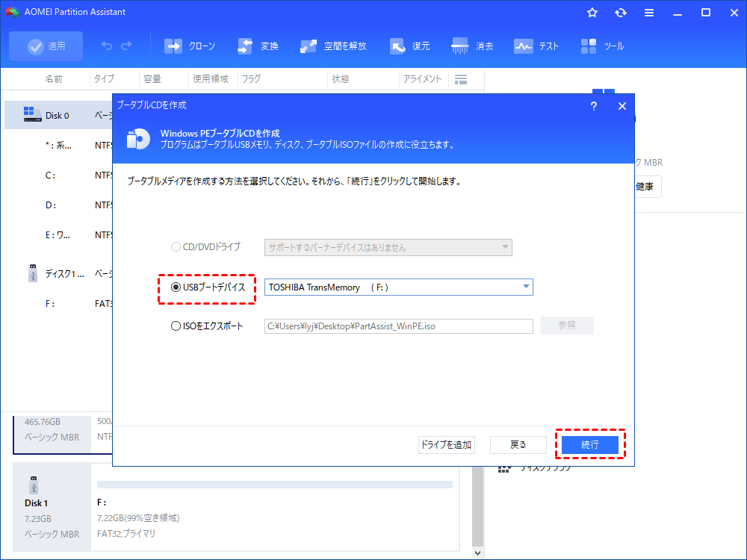Open the hamburger menu in title bar
This screenshot has height=560, width=747.
coord(649,13)
